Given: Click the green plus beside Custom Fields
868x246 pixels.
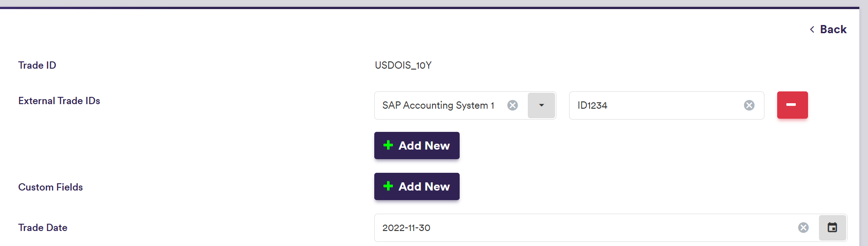Looking at the screenshot, I should point(388,186).
